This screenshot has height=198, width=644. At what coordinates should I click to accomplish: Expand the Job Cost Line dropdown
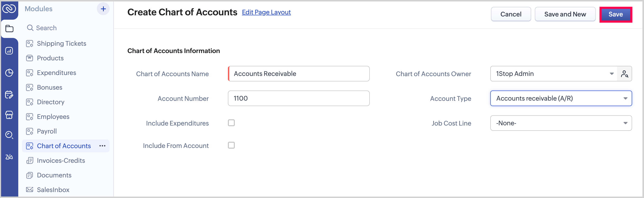561,123
